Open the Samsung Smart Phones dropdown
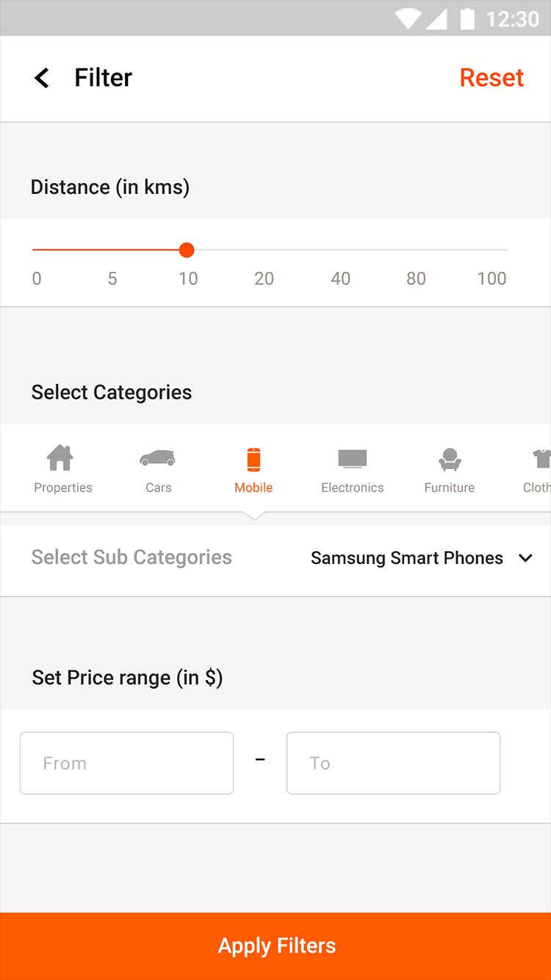Screen dimensions: 551x980 pos(407,558)
